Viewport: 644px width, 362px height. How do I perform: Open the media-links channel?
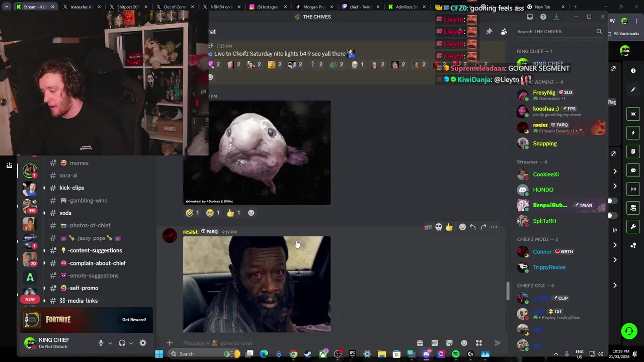[78, 301]
